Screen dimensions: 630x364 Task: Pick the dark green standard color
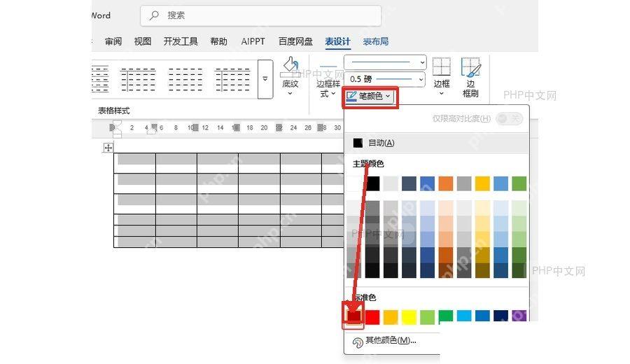point(446,316)
